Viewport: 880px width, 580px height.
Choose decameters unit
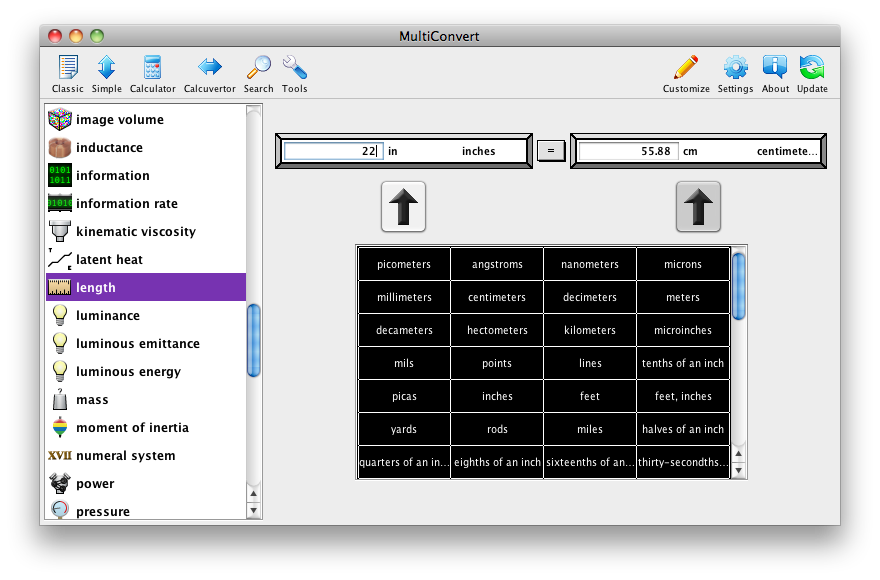point(404,330)
